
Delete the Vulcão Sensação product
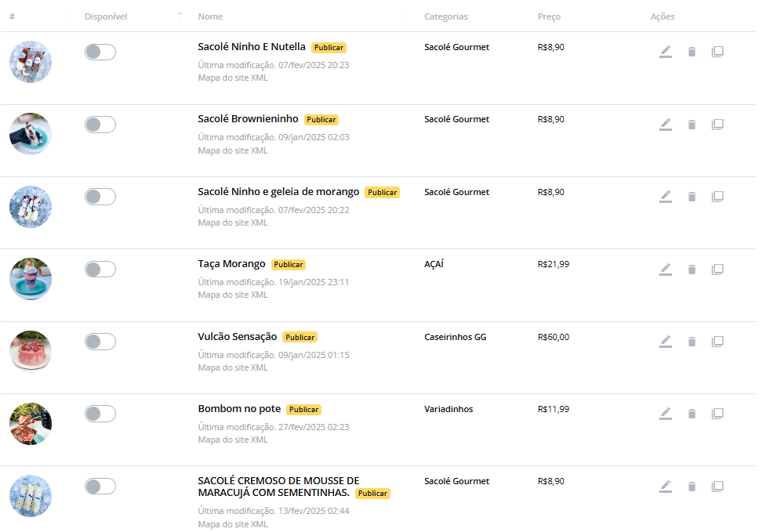(x=692, y=342)
